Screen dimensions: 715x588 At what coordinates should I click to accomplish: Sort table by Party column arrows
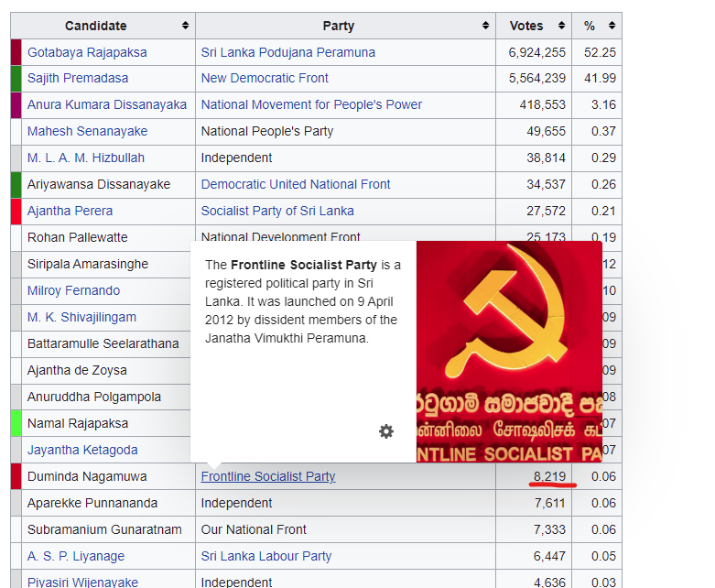485,26
